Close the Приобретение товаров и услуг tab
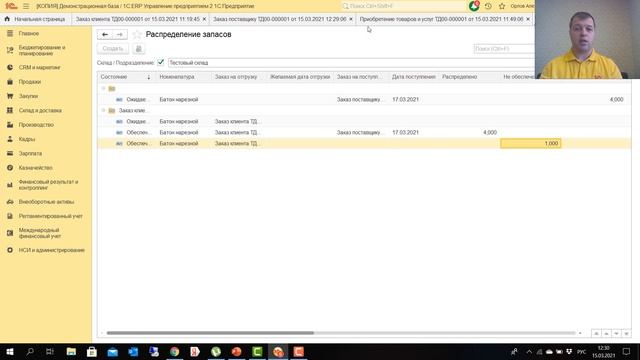Screen dimensions: 640x360 [x=528, y=19]
